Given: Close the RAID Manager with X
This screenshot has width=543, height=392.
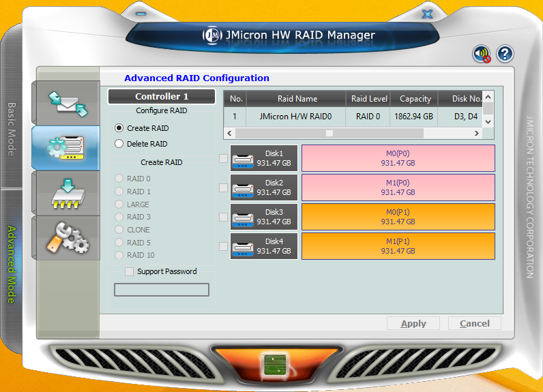Looking at the screenshot, I should (x=428, y=14).
